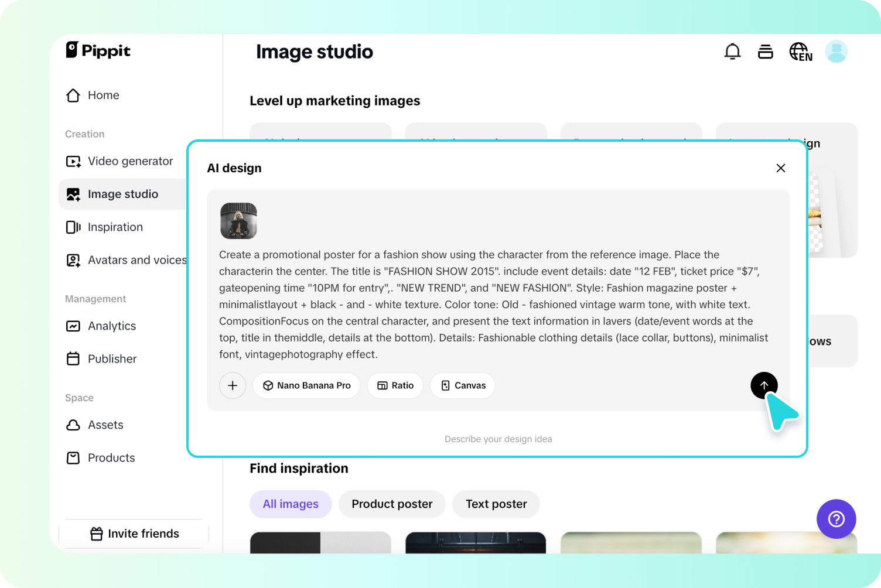Check notifications via the bell icon

[732, 51]
